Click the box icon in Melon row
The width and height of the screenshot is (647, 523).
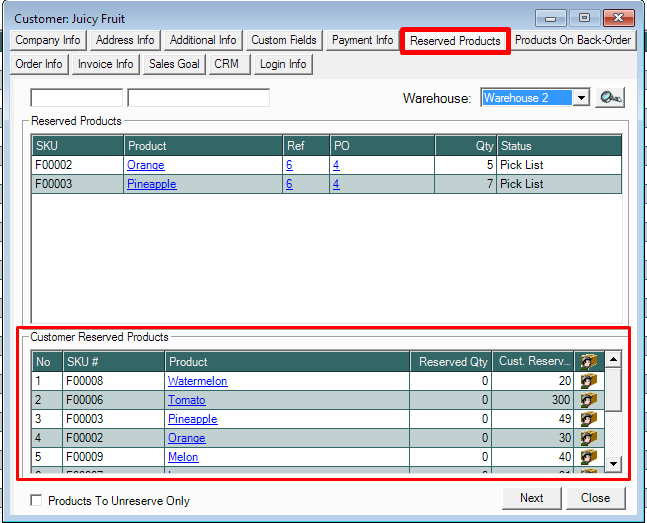(589, 457)
